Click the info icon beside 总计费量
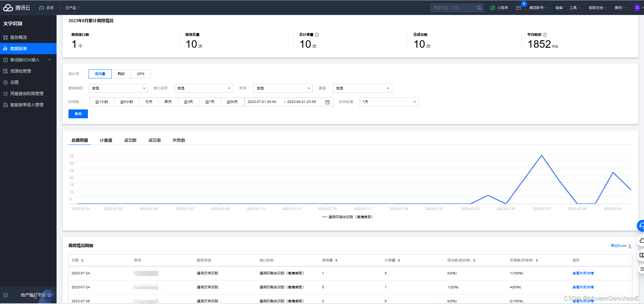The image size is (644, 304). (x=317, y=35)
